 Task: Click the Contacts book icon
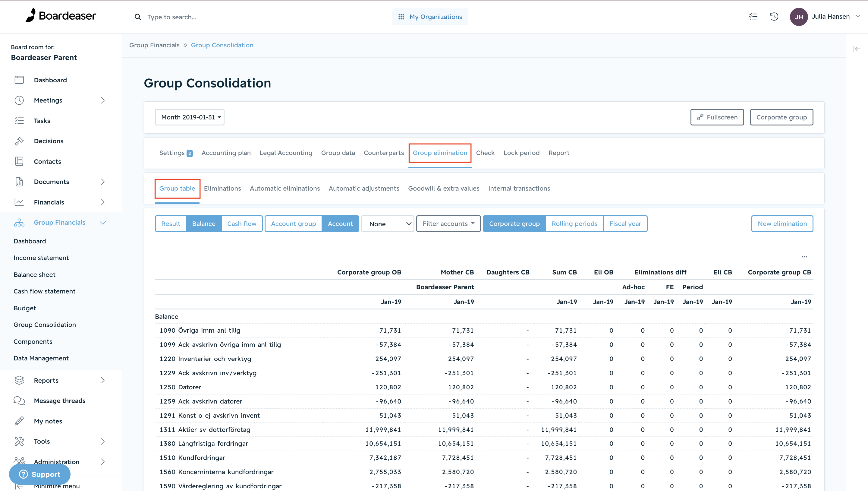pos(19,162)
